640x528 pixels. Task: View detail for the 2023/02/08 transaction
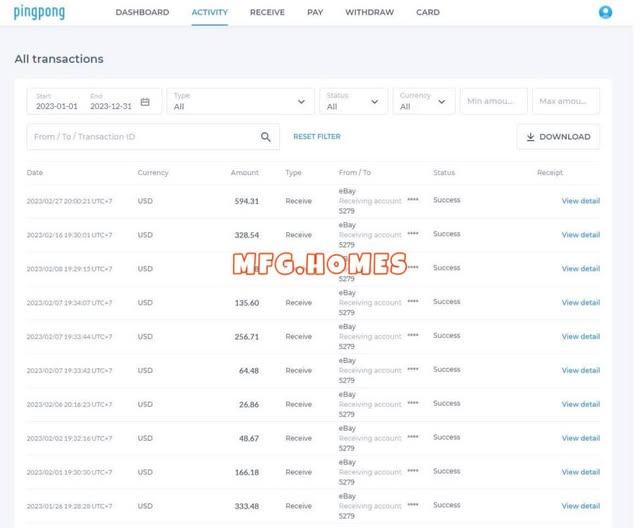(580, 268)
